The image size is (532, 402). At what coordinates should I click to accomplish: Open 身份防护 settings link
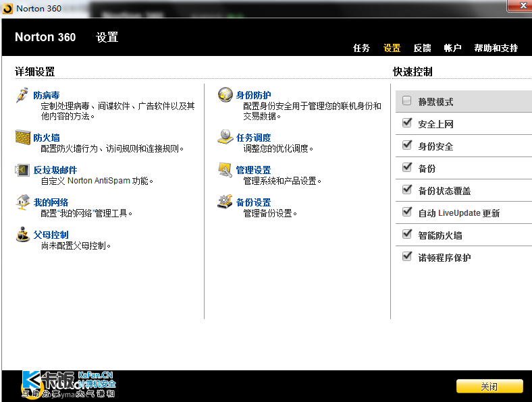[x=253, y=95]
